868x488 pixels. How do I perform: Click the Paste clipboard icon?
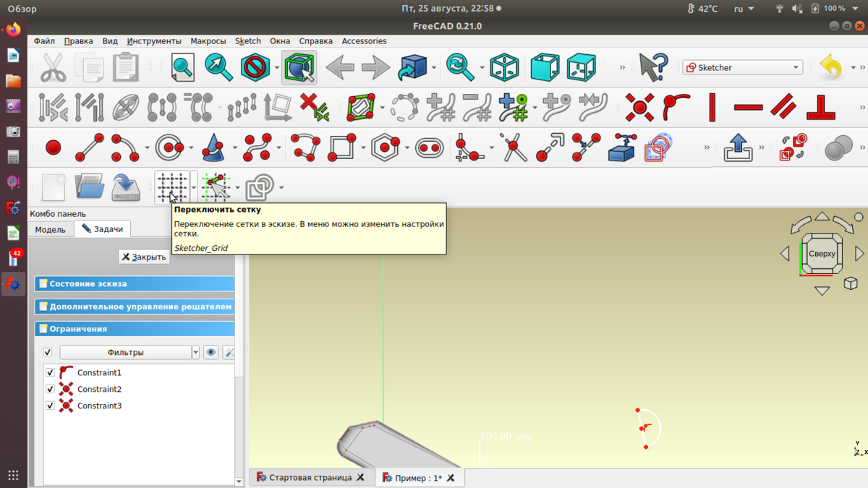tap(125, 68)
